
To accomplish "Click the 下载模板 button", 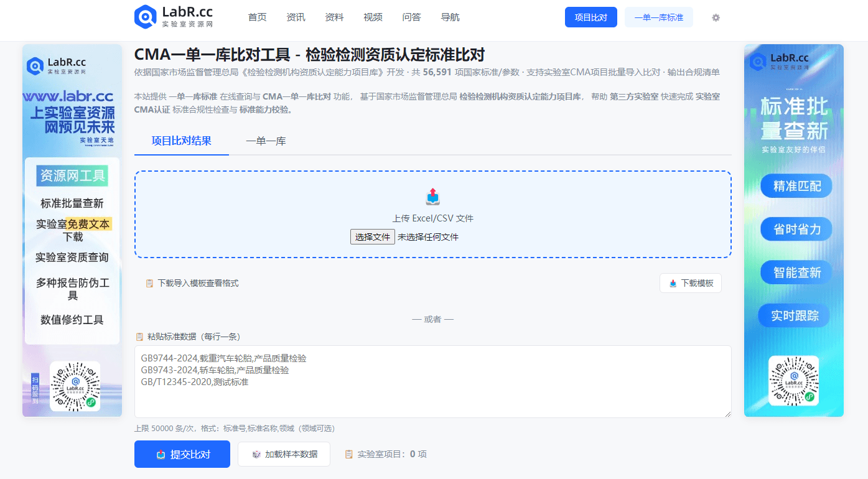I will tap(691, 283).
